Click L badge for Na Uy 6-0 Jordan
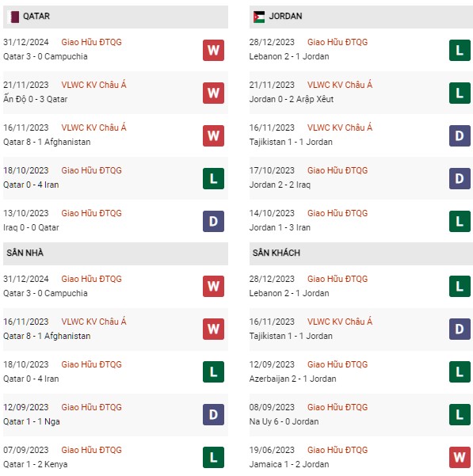Image resolution: width=473 pixels, height=476 pixels. click(x=460, y=414)
